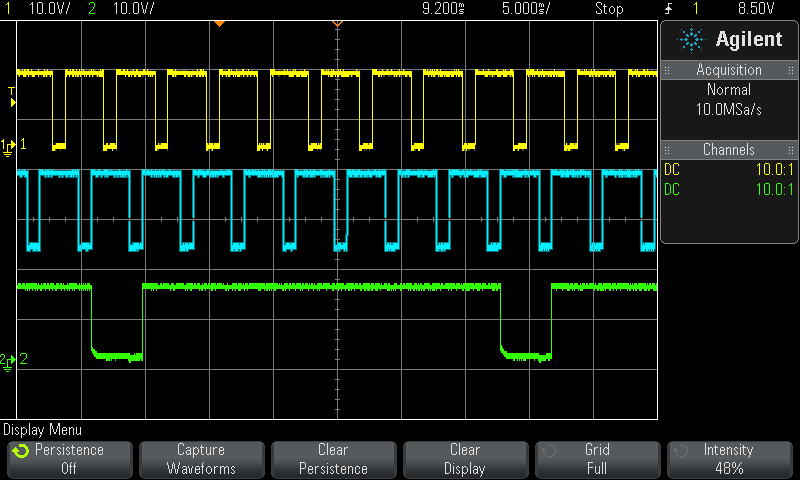Expand the Acquisition panel header

(x=729, y=70)
